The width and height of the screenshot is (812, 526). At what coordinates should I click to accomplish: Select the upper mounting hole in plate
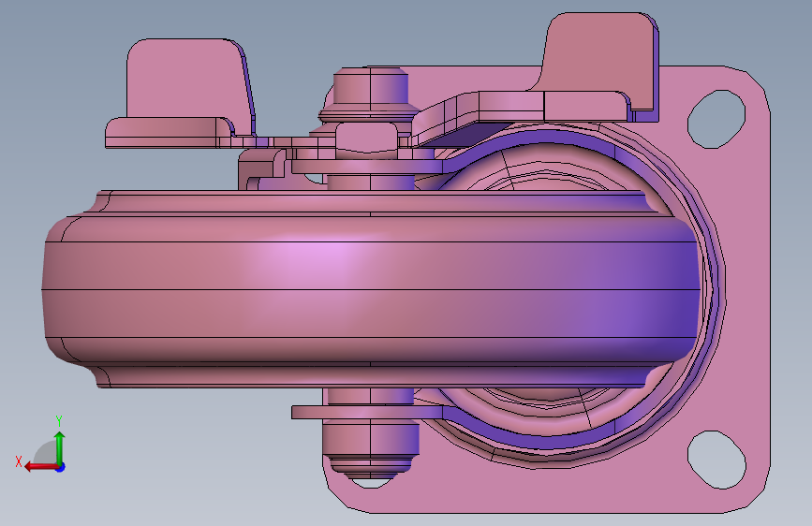click(x=716, y=119)
